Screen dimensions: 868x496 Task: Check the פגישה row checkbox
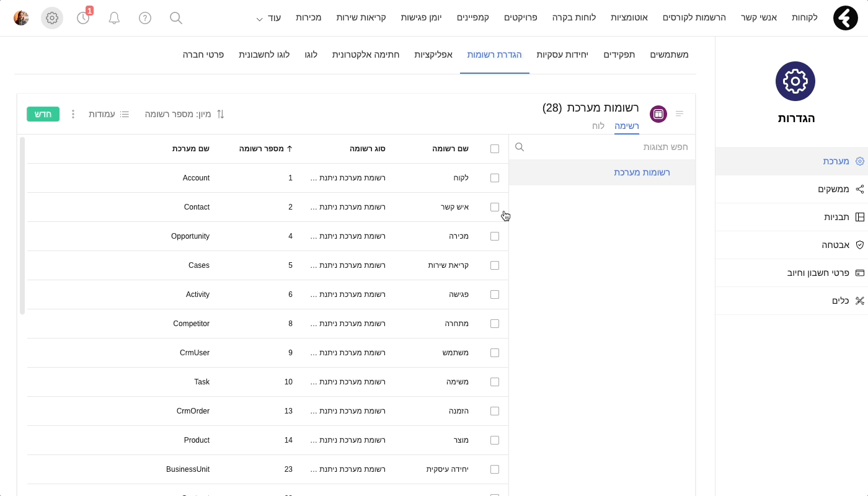(495, 294)
